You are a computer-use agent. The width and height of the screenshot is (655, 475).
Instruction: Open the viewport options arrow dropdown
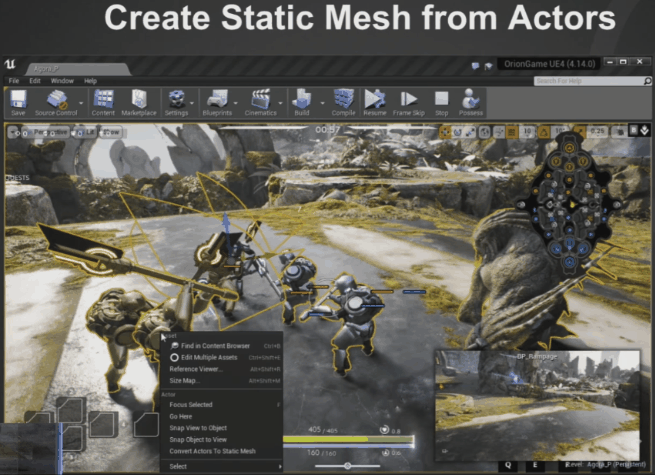(13, 132)
